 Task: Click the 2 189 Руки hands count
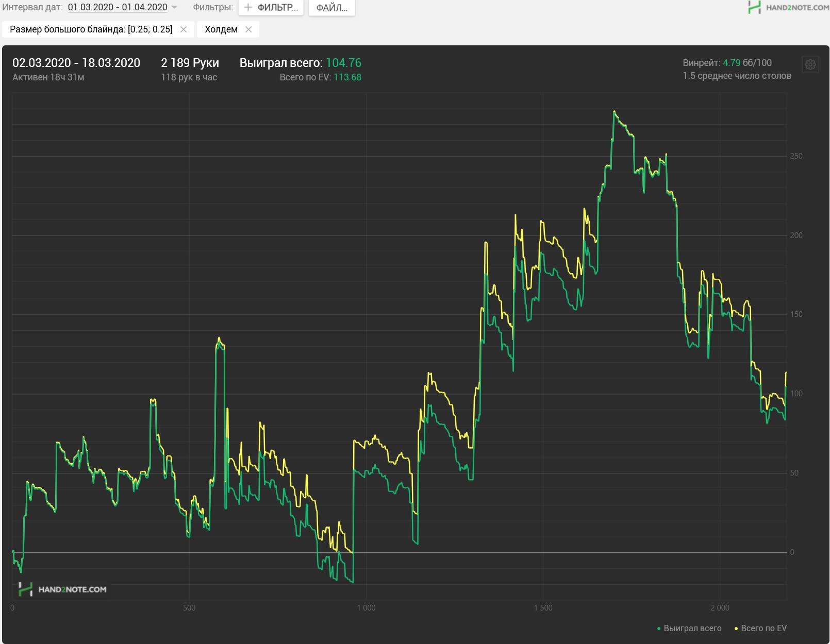coord(190,63)
